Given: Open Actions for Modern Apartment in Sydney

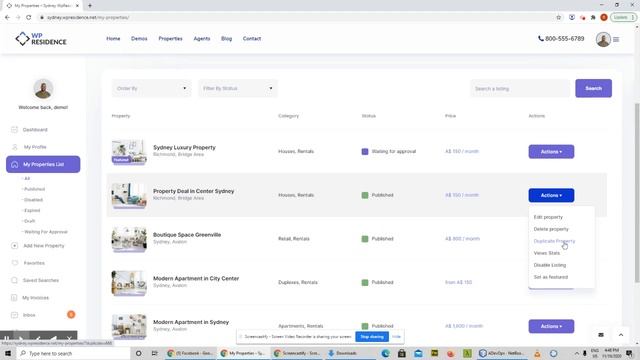Looking at the screenshot, I should click(x=551, y=327).
